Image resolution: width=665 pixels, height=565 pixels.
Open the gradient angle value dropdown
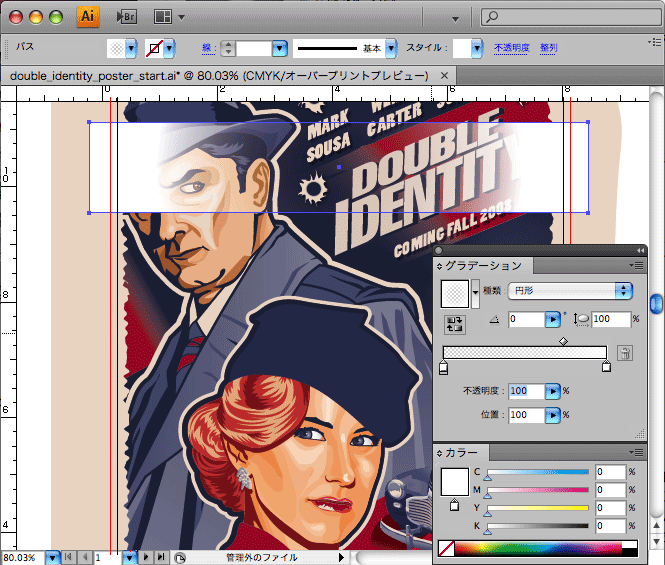coord(553,319)
